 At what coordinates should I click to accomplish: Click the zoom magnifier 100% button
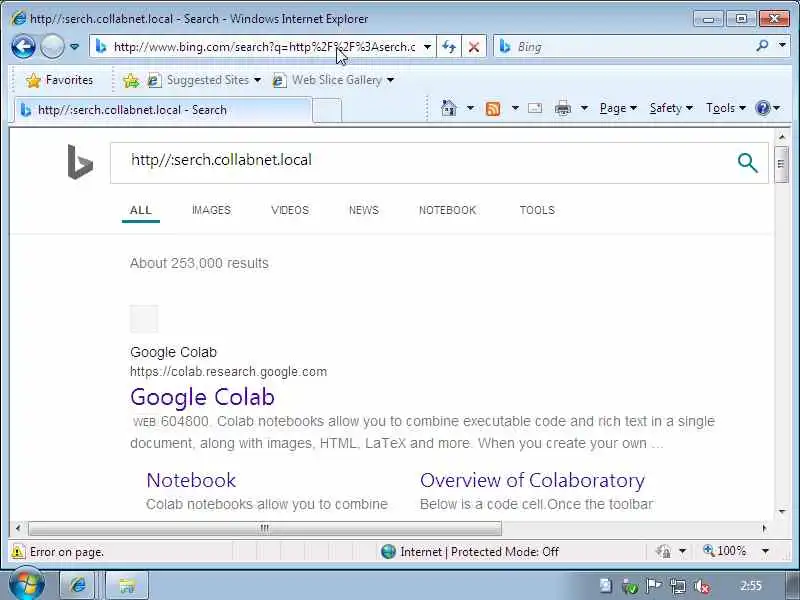pos(724,551)
